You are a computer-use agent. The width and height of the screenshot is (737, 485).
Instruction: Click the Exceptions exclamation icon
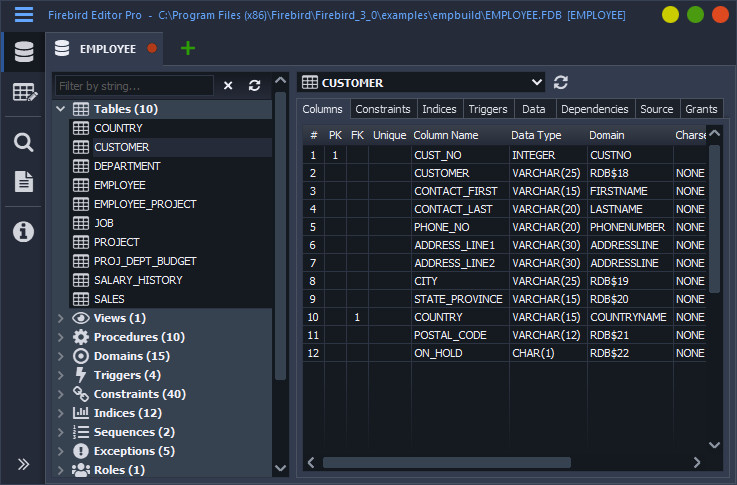(81, 451)
